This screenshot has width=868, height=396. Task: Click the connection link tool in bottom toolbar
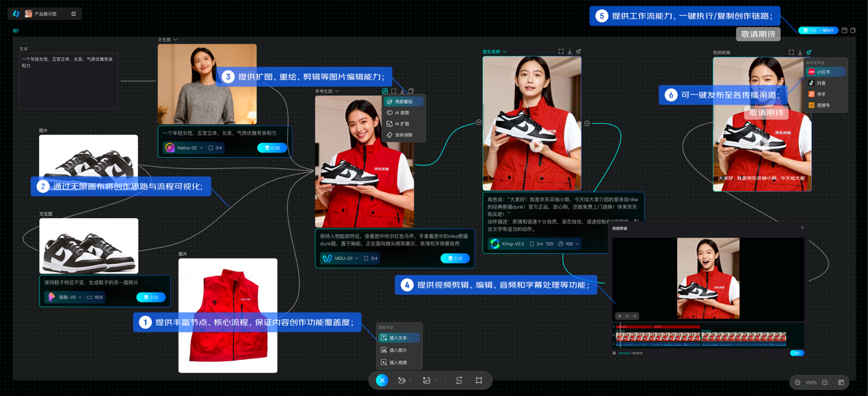459,380
